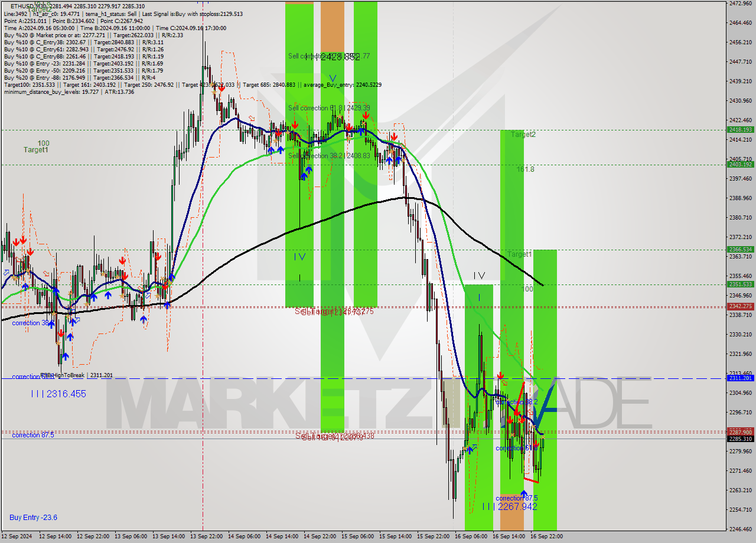
Task: Click 'Sell correction 61.8 | 2423.39' label
Action: pyautogui.click(x=329, y=108)
